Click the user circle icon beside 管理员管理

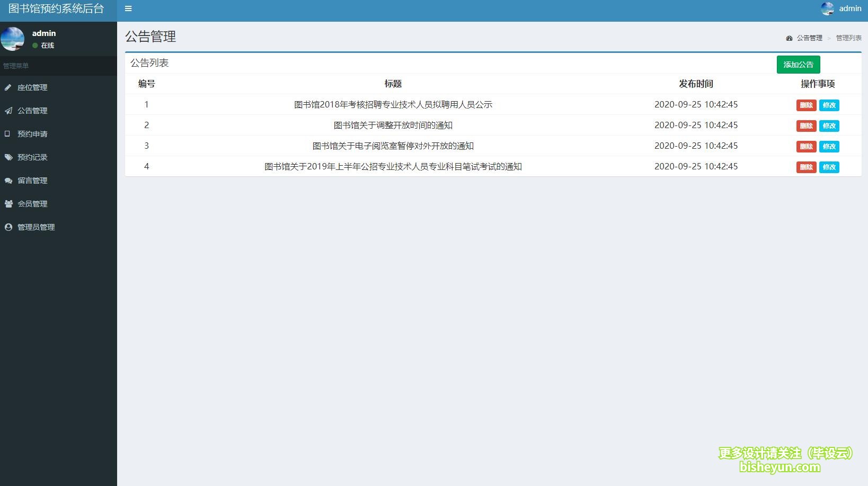tap(8, 227)
